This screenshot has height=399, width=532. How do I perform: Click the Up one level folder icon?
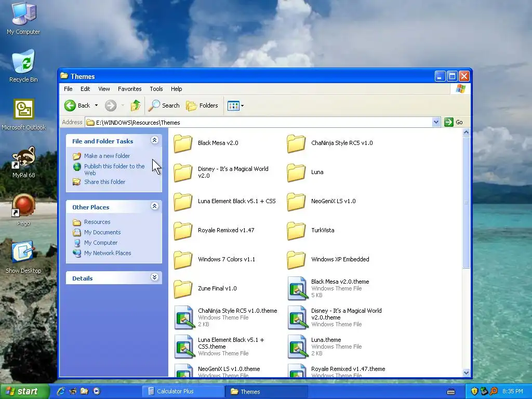(136, 105)
